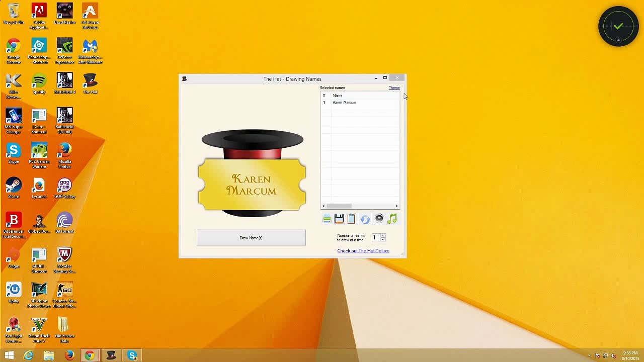Image resolution: width=644 pixels, height=362 pixels.
Task: Select the Photoshop shortcut desktop icon
Action: point(39,51)
